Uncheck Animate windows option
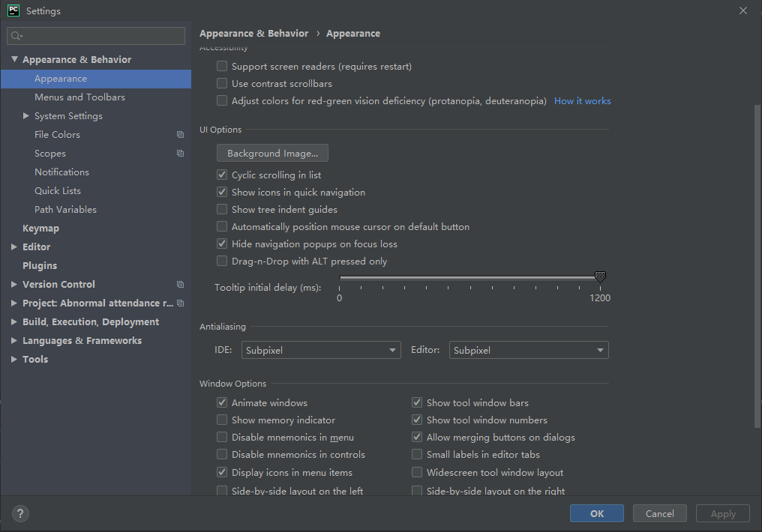762x532 pixels. coord(221,402)
